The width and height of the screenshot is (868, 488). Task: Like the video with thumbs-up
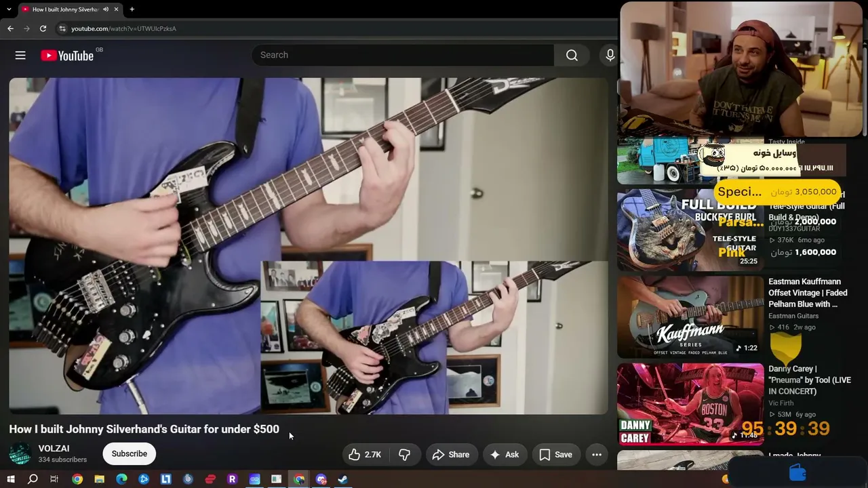point(364,455)
